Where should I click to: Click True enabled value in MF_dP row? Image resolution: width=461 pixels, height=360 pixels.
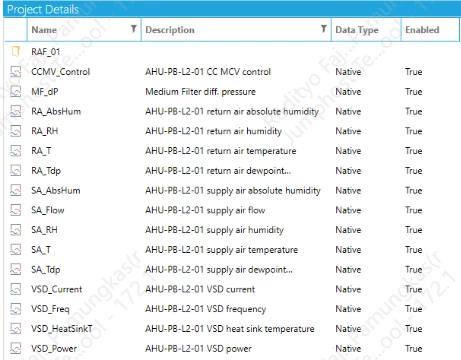414,92
